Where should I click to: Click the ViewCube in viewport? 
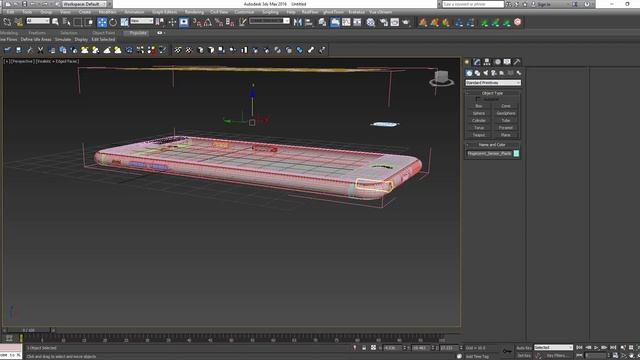441,78
